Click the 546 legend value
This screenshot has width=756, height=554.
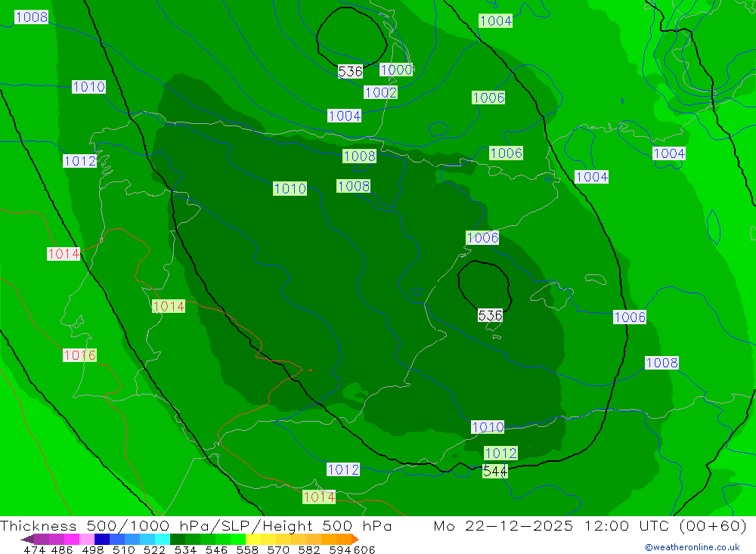[x=216, y=549]
